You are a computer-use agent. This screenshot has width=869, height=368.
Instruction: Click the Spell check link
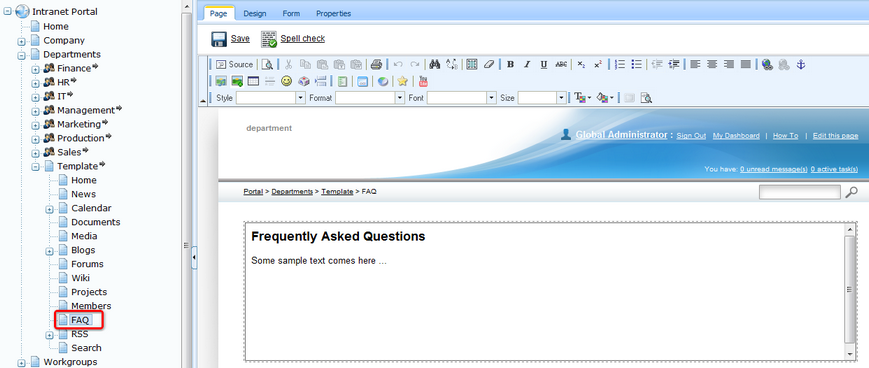coord(302,38)
